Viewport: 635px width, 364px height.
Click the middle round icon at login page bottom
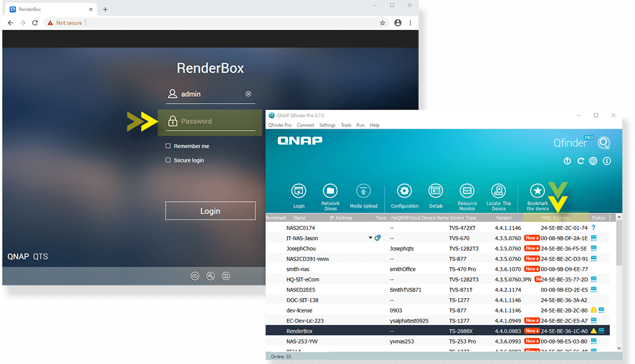pyautogui.click(x=210, y=276)
